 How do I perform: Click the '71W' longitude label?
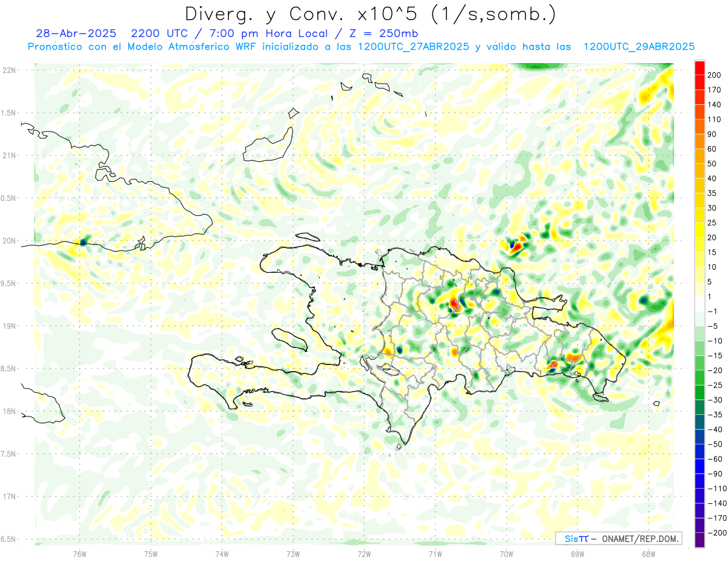435,554
